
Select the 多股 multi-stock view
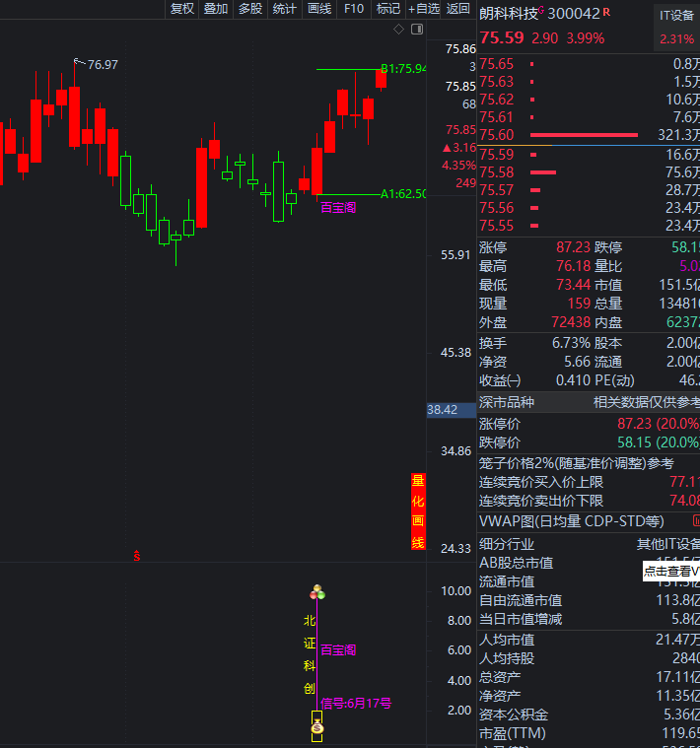coord(250,9)
